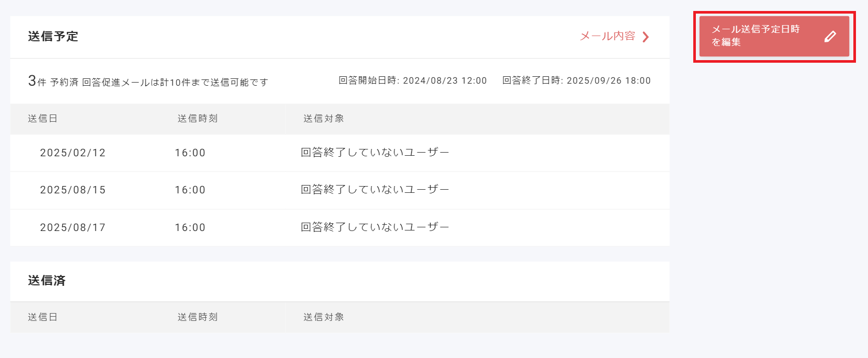
Task: Click 16:00 on the 2025/02/12 row
Action: (x=189, y=153)
